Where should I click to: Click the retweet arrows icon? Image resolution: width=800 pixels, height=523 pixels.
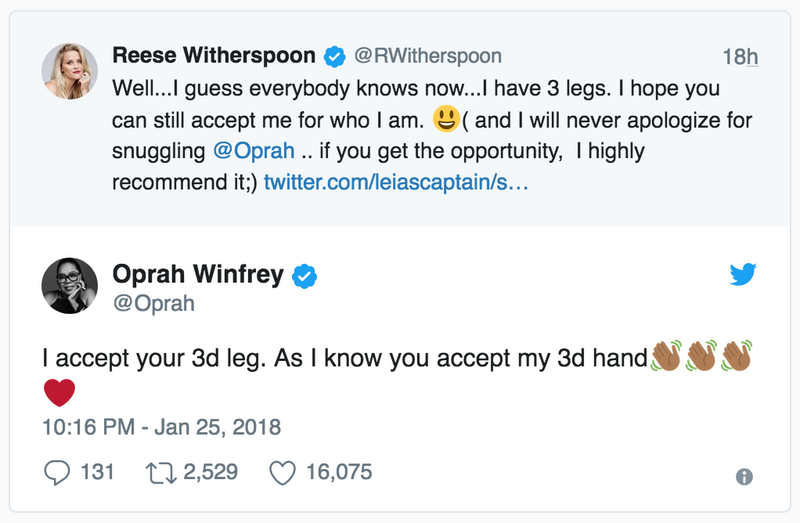pyautogui.click(x=161, y=472)
